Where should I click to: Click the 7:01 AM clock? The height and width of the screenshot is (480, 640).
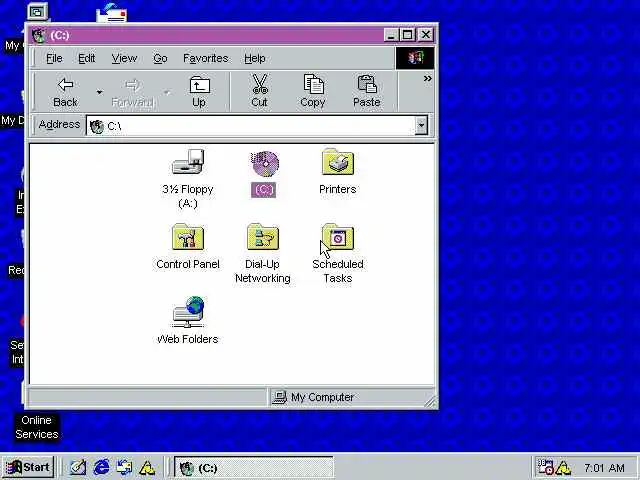pos(604,468)
